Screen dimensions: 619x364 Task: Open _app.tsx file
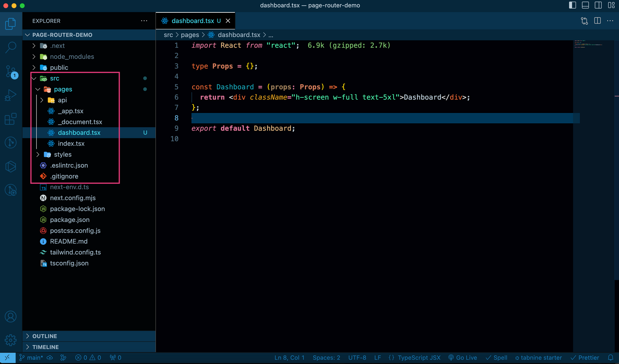[89, 111]
